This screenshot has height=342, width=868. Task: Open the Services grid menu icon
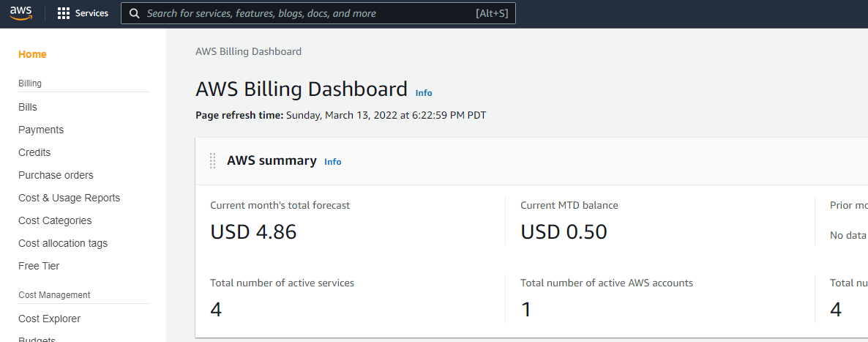point(64,13)
